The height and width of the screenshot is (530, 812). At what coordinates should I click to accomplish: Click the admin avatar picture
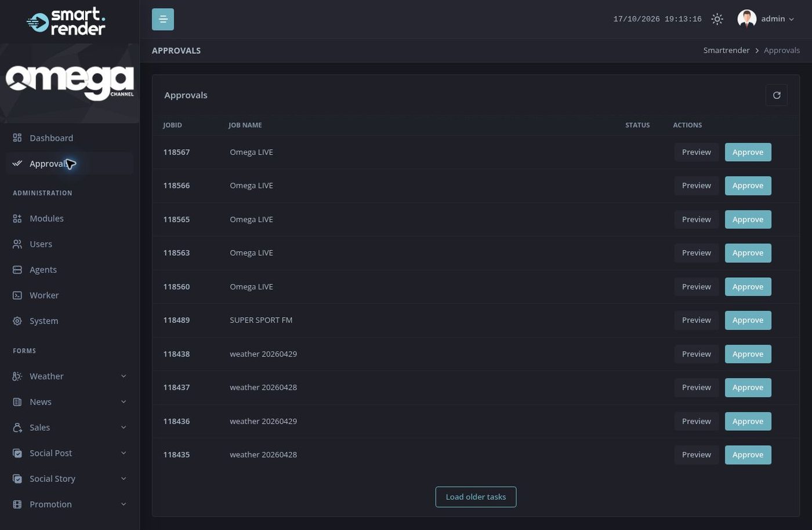point(746,19)
